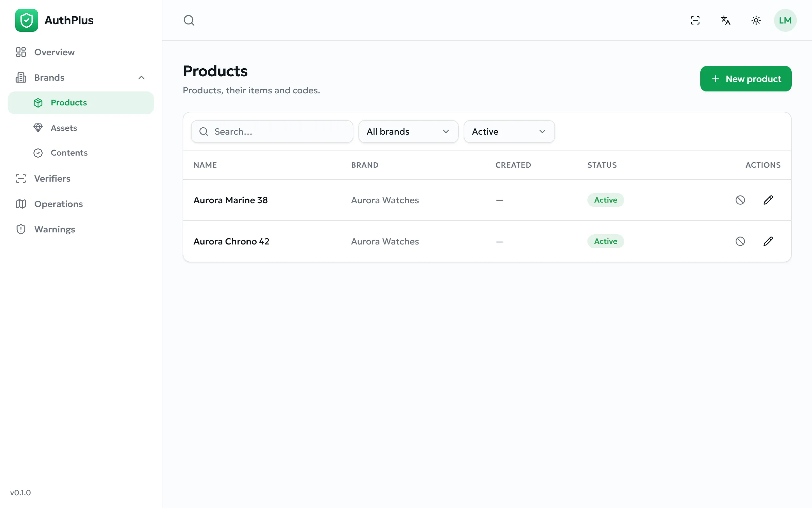The width and height of the screenshot is (812, 508).
Task: Click the Aurora Marine 38 name
Action: 231,200
